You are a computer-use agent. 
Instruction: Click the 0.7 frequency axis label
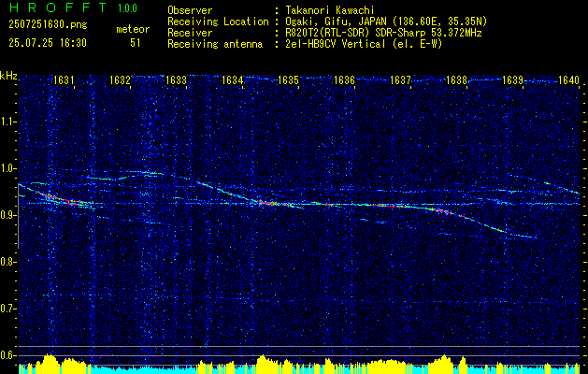[8, 309]
